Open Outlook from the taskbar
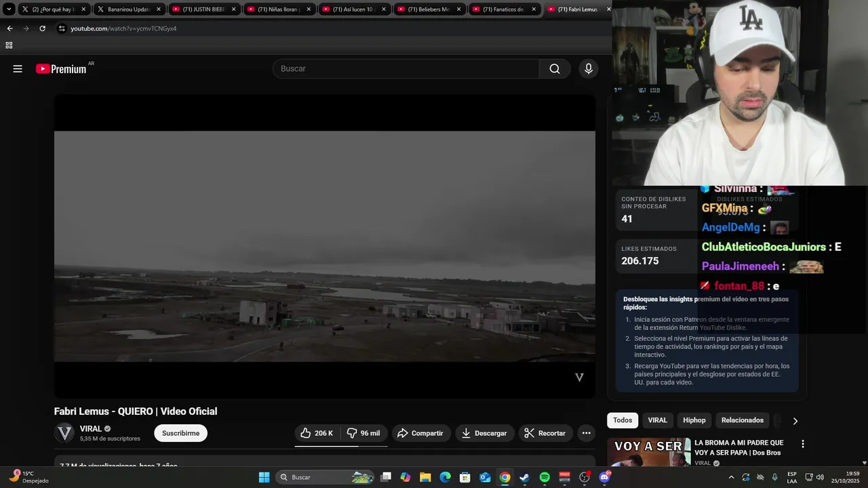The width and height of the screenshot is (868, 488). 485,477
